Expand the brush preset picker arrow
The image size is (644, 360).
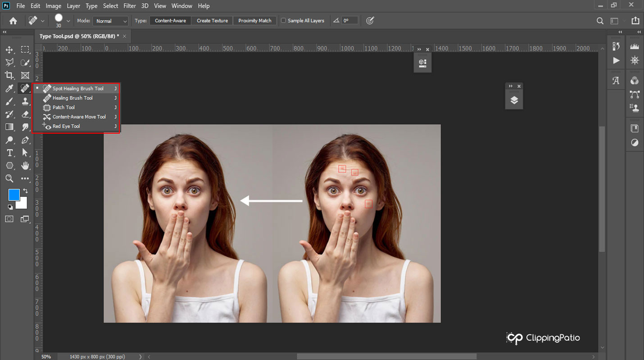(68, 21)
